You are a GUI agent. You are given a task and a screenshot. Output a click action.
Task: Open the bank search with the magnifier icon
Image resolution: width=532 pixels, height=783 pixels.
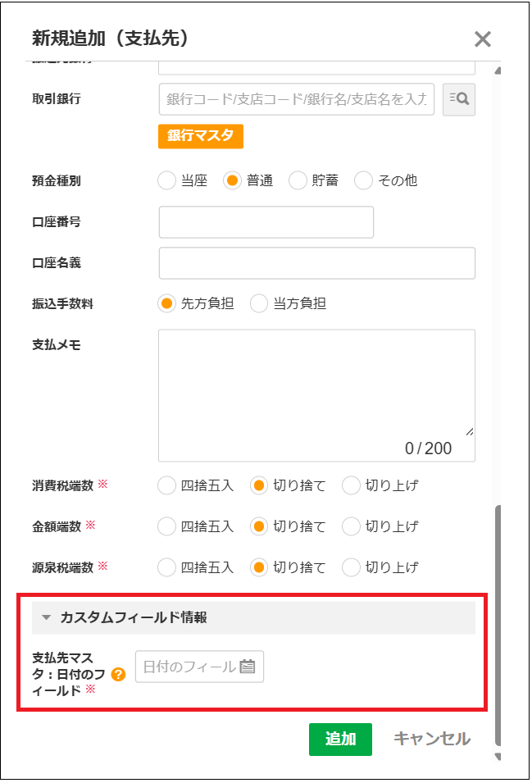tap(458, 99)
